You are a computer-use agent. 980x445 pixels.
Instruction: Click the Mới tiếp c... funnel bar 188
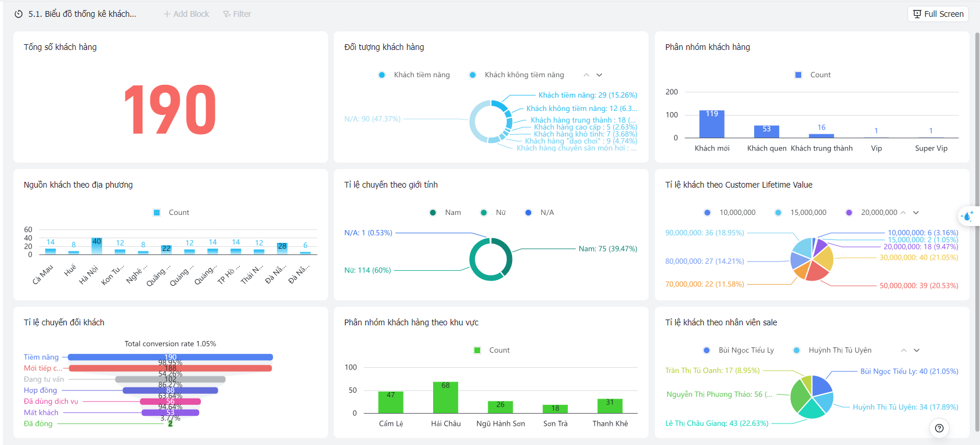click(x=171, y=368)
